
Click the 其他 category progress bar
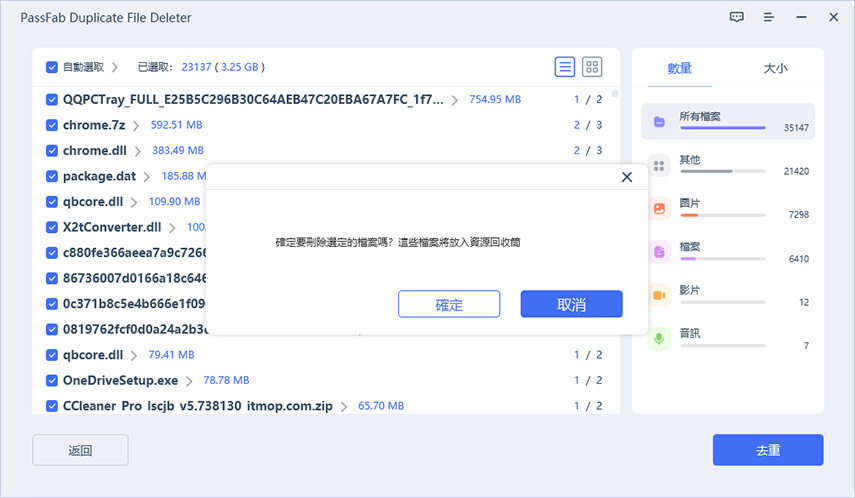point(723,171)
